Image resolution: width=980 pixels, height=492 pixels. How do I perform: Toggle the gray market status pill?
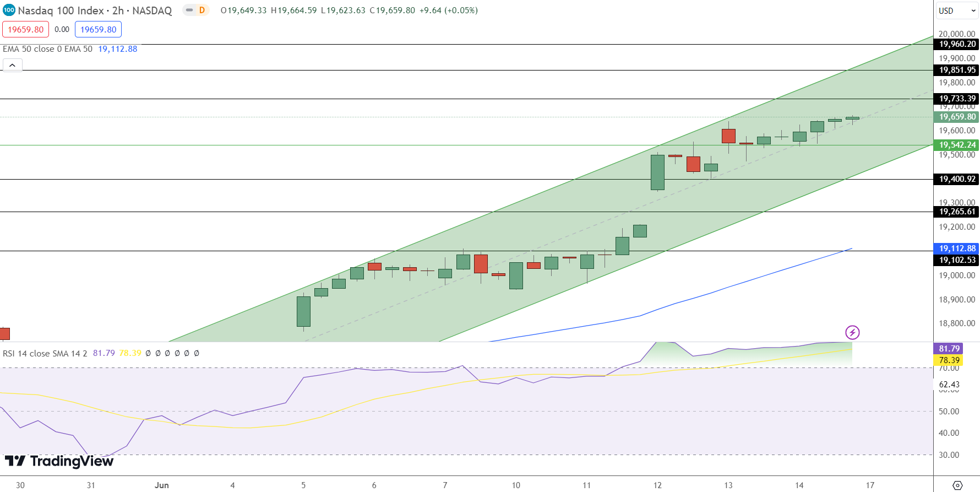tap(189, 10)
